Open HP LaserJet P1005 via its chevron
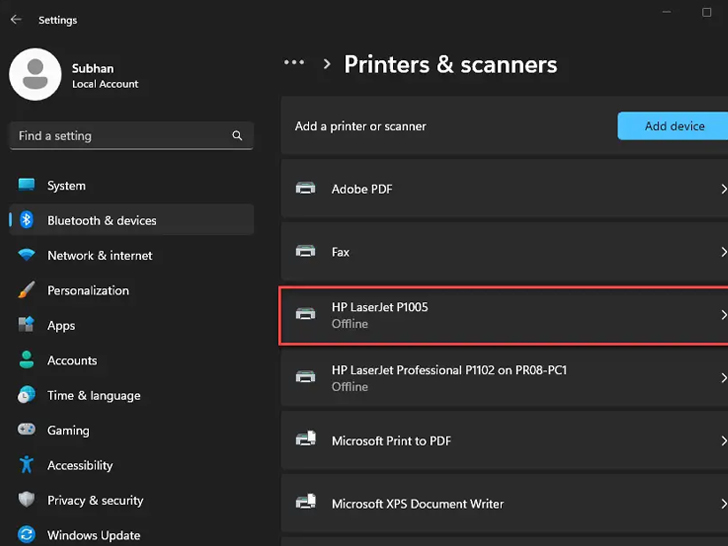 tap(723, 315)
